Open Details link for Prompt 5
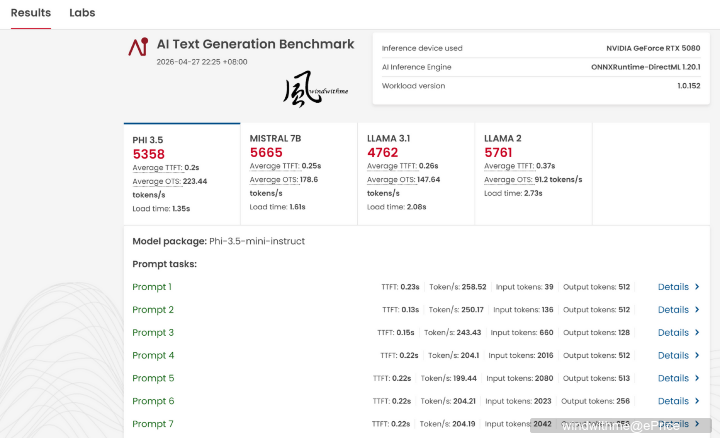 [x=673, y=378]
